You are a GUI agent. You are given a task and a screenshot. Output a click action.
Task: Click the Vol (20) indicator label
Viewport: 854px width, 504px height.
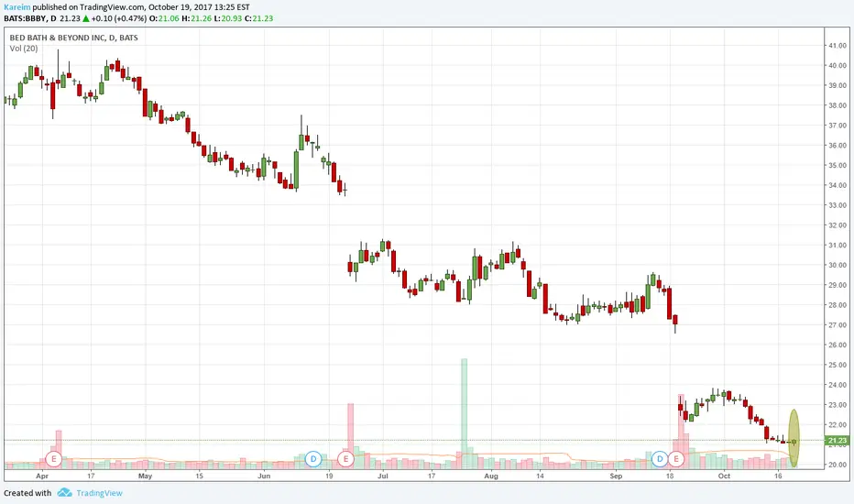24,49
